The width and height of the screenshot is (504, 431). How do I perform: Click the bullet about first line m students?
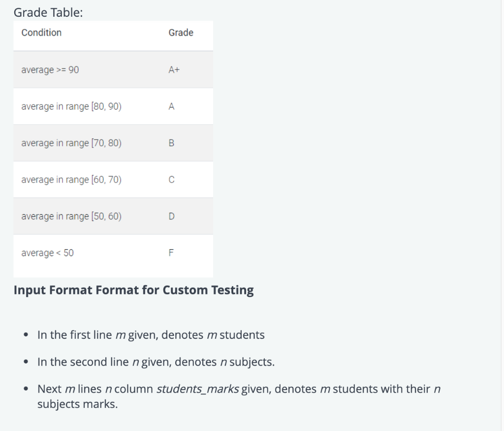click(x=151, y=335)
